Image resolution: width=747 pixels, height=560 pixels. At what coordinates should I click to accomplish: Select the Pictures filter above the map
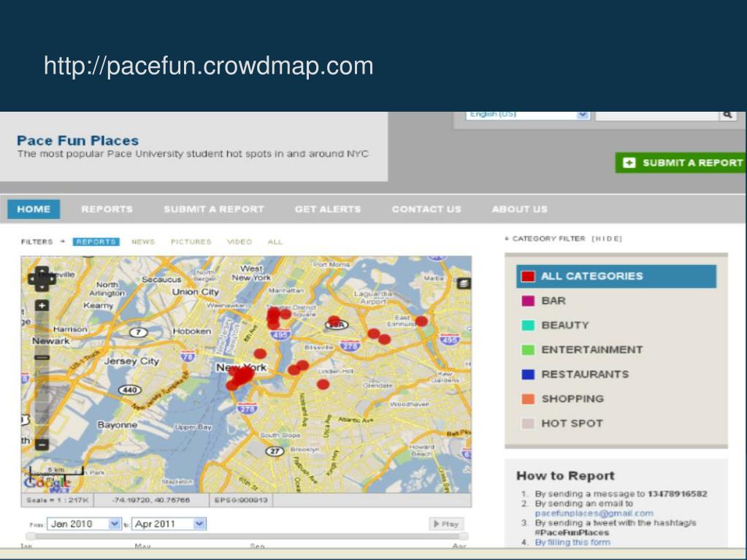pyautogui.click(x=191, y=242)
